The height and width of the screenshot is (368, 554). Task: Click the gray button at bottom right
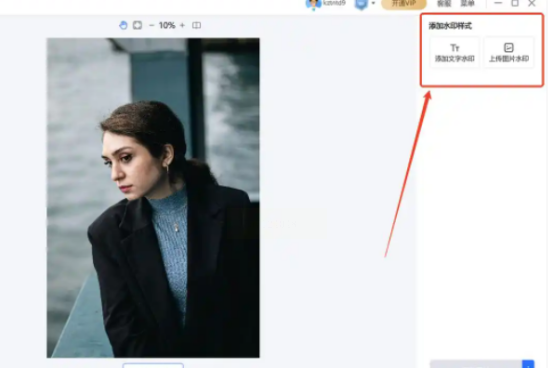pyautogui.click(x=476, y=364)
